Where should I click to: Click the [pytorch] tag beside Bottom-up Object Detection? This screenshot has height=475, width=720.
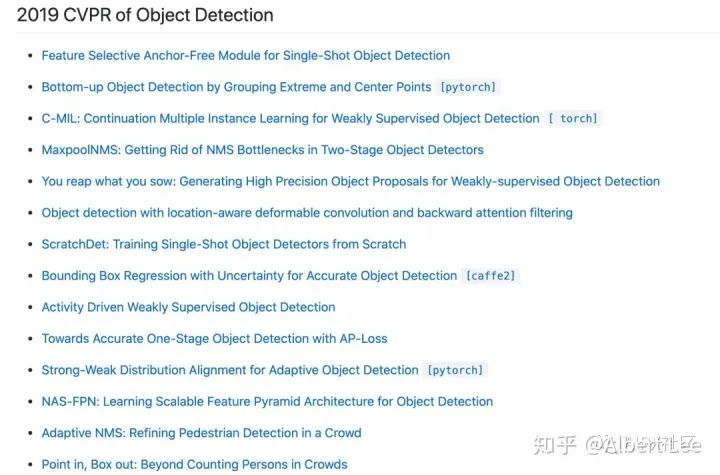coord(468,87)
